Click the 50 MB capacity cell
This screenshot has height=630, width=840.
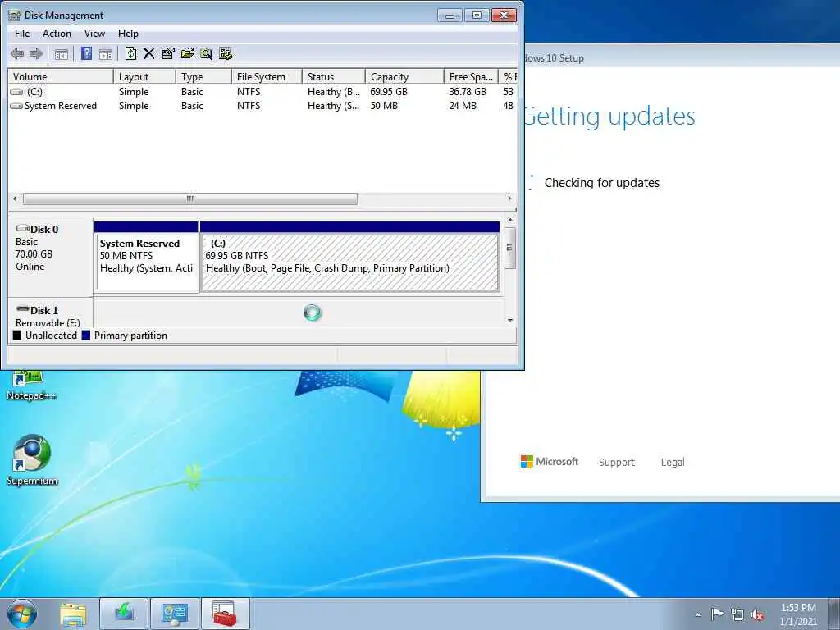click(x=384, y=106)
